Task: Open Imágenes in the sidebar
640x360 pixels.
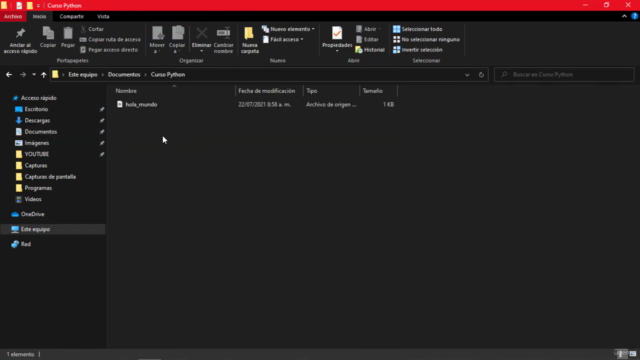Action: (37, 143)
